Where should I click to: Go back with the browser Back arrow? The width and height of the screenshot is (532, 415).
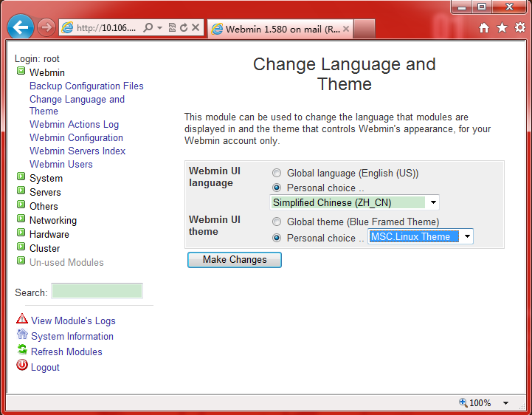[21, 27]
